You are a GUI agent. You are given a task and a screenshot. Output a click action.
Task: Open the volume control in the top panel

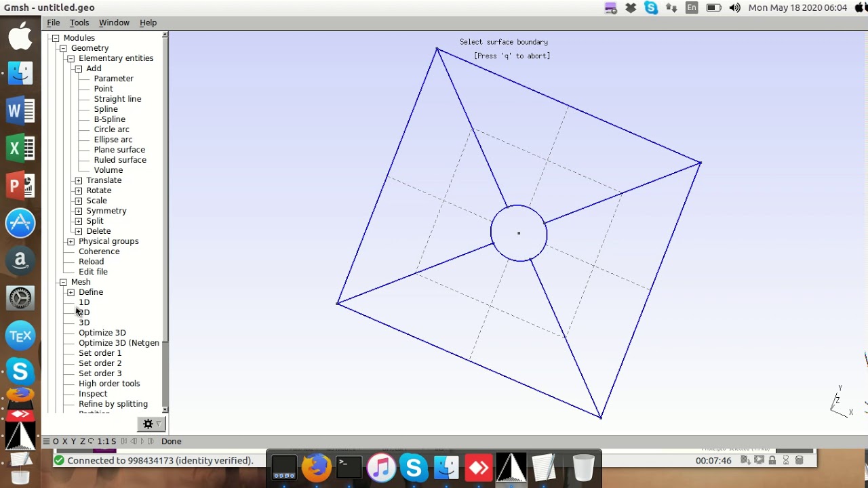(734, 8)
